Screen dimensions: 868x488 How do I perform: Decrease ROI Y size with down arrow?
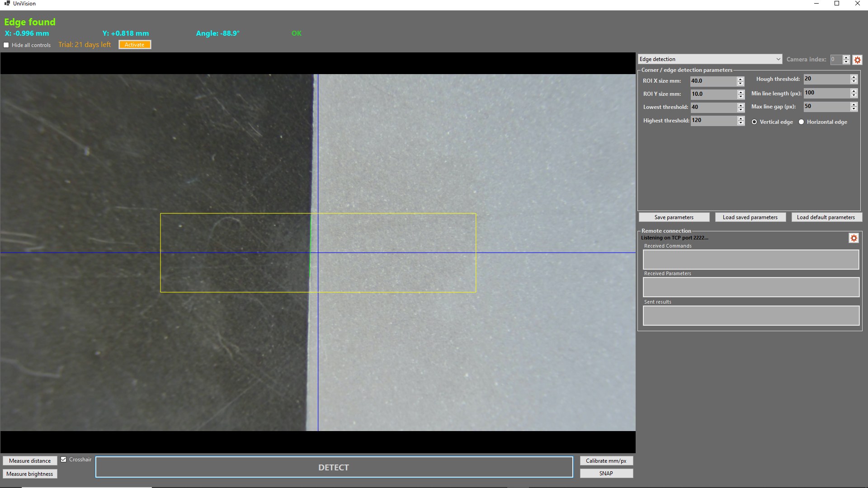click(741, 97)
